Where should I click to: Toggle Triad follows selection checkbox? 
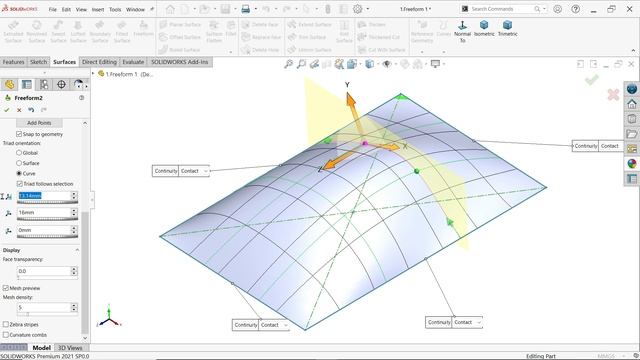pos(19,184)
